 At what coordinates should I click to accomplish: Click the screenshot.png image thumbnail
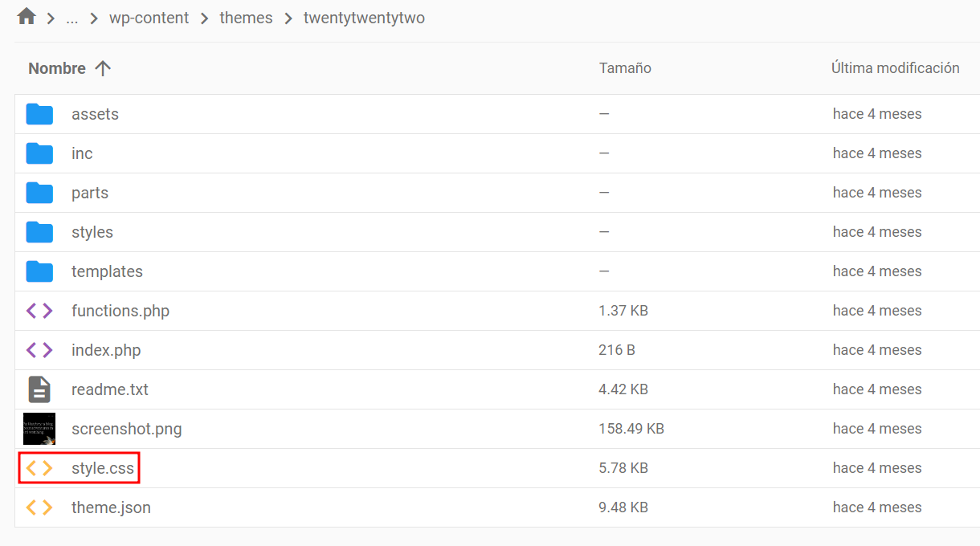tap(39, 428)
